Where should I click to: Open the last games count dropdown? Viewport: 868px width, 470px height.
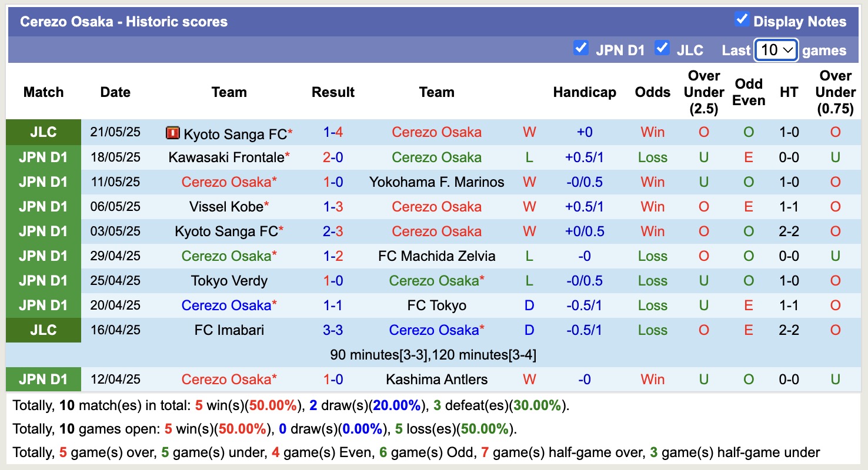pyautogui.click(x=776, y=51)
